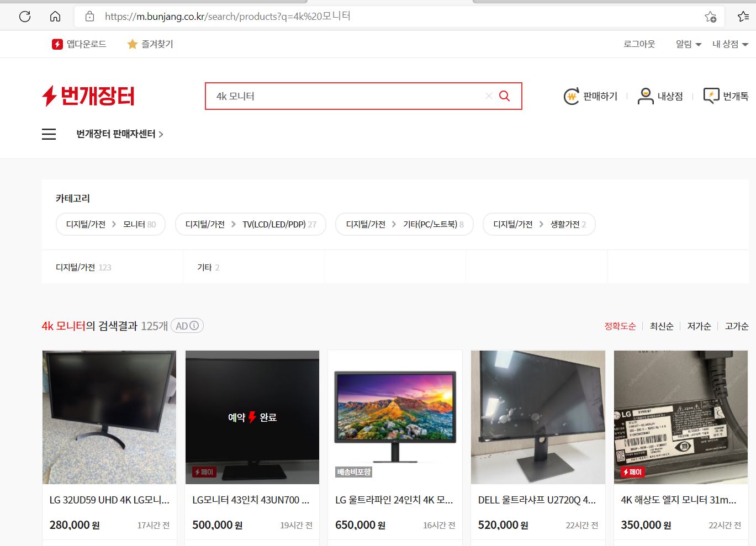Viewport: 756px width, 546px height.
Task: Click the 판매하기 sell icon
Action: point(572,96)
